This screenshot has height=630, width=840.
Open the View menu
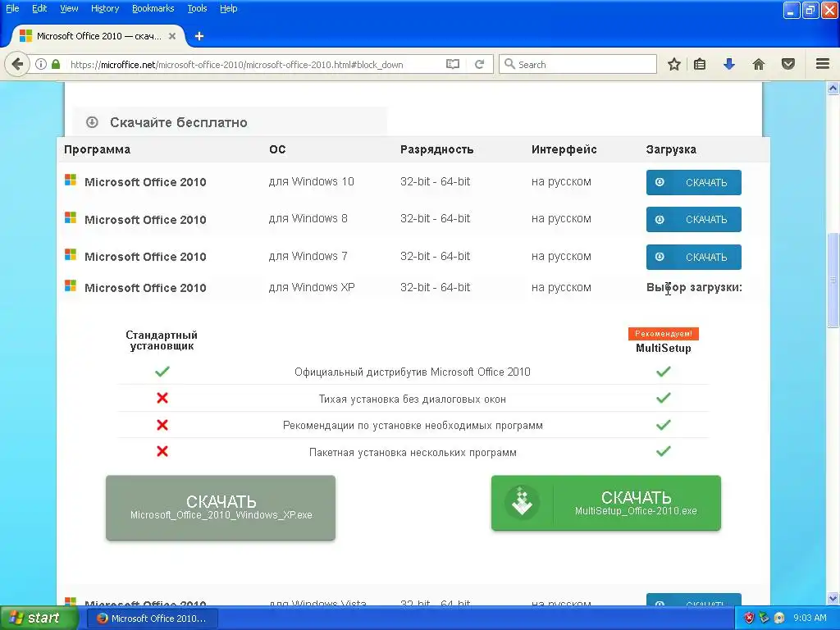tap(69, 8)
